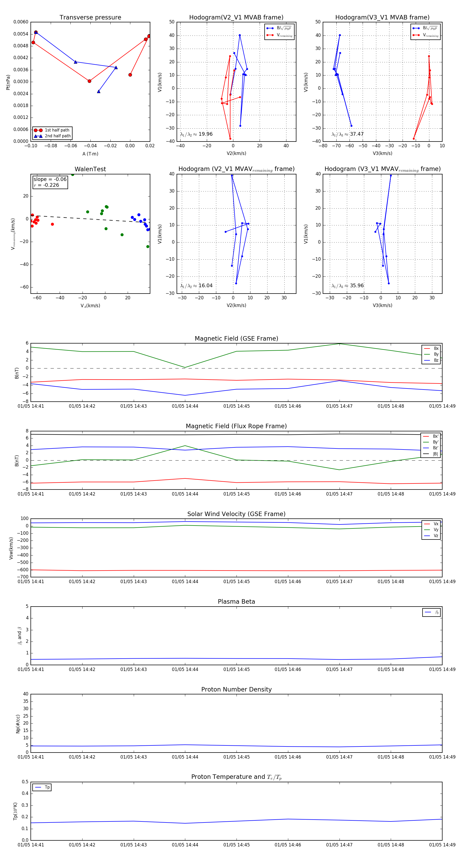Click the "slope = -0.06" annotation
The image size is (473, 868).
pyautogui.click(x=50, y=179)
